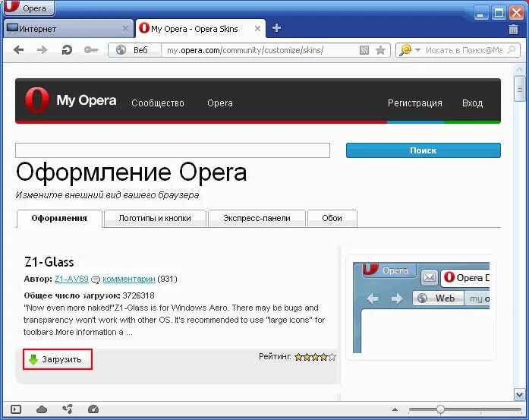Viewport: 529px width, 420px height.
Task: Click the Вход link
Action: 472,103
